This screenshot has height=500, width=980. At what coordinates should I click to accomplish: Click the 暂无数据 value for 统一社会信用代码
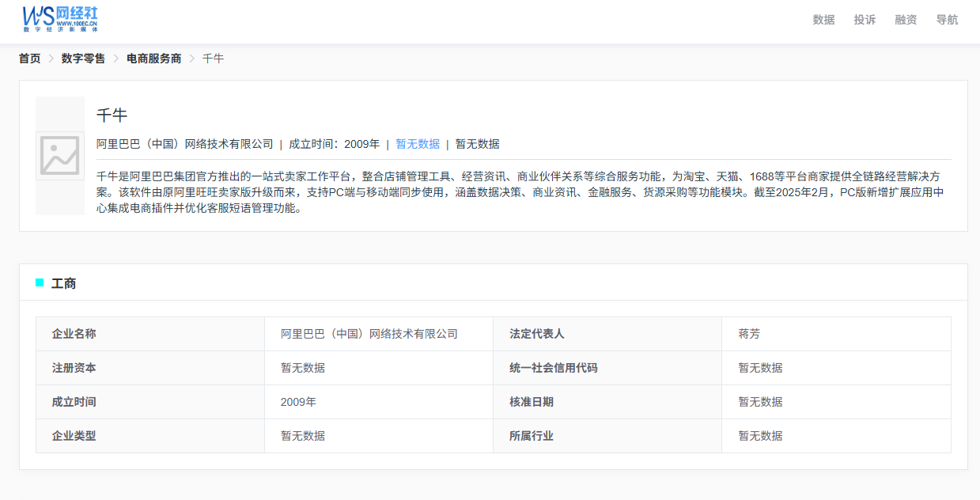pos(760,368)
